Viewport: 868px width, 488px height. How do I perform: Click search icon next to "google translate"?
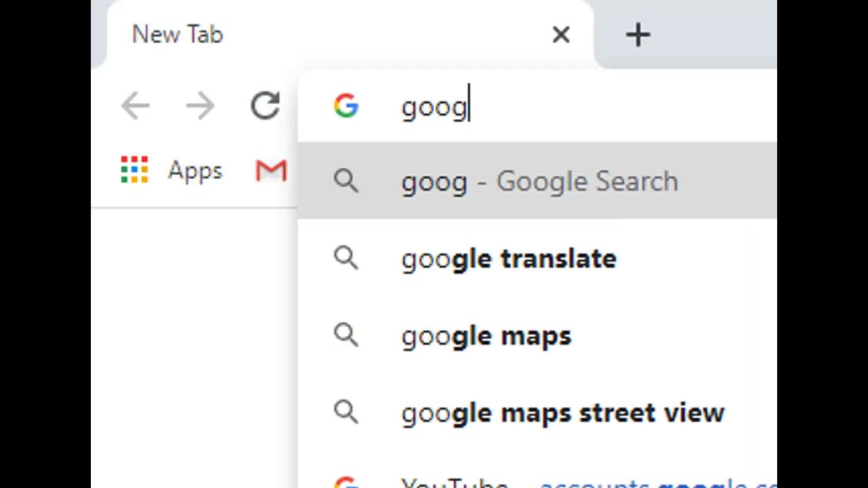click(346, 258)
